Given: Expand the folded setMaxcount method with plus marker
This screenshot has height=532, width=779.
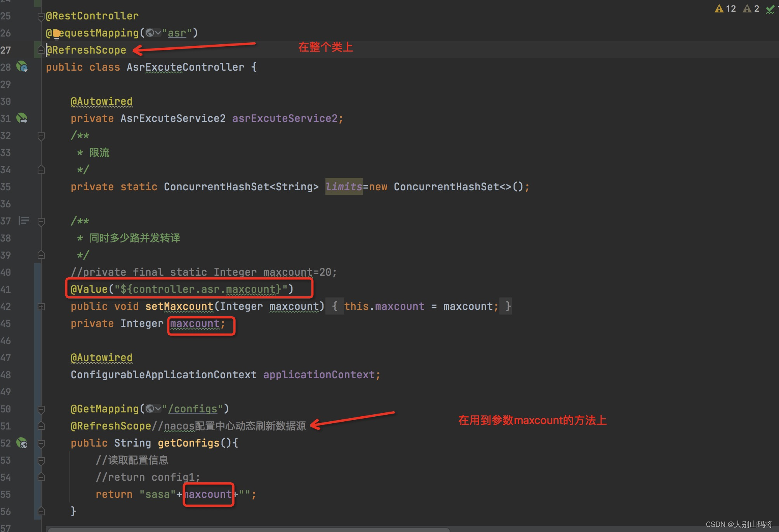Looking at the screenshot, I should (x=41, y=306).
